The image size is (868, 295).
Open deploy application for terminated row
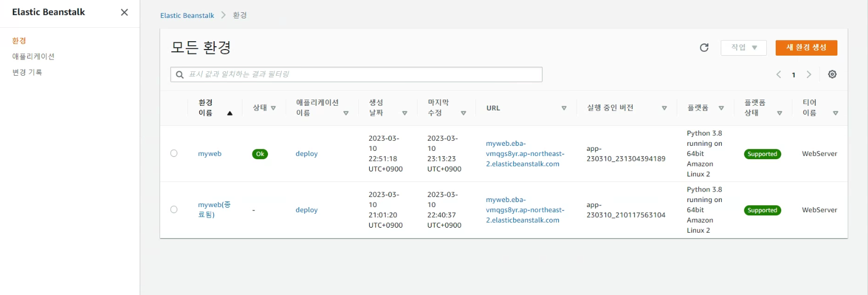click(x=306, y=210)
